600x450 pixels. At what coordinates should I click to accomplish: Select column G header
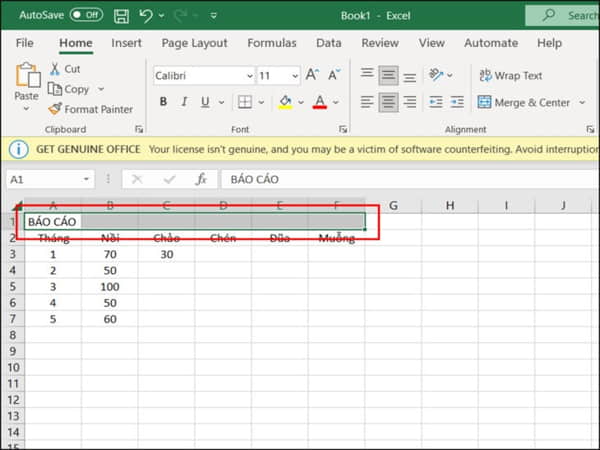click(393, 206)
